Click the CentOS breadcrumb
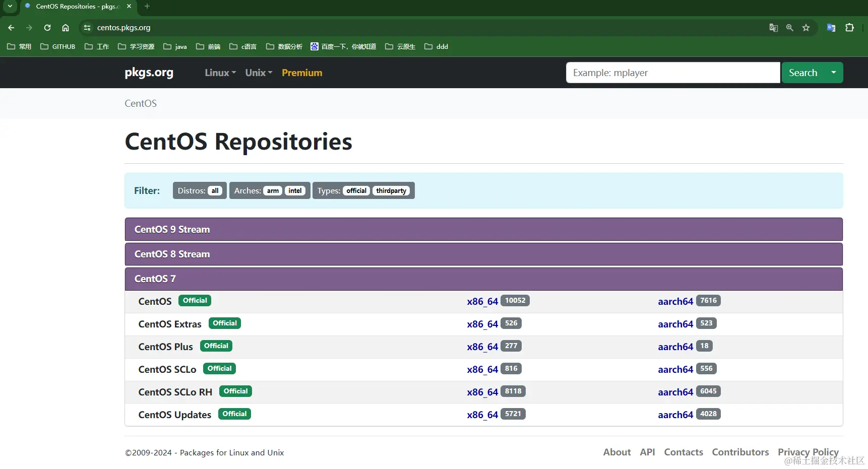The height and width of the screenshot is (469, 868). click(141, 103)
